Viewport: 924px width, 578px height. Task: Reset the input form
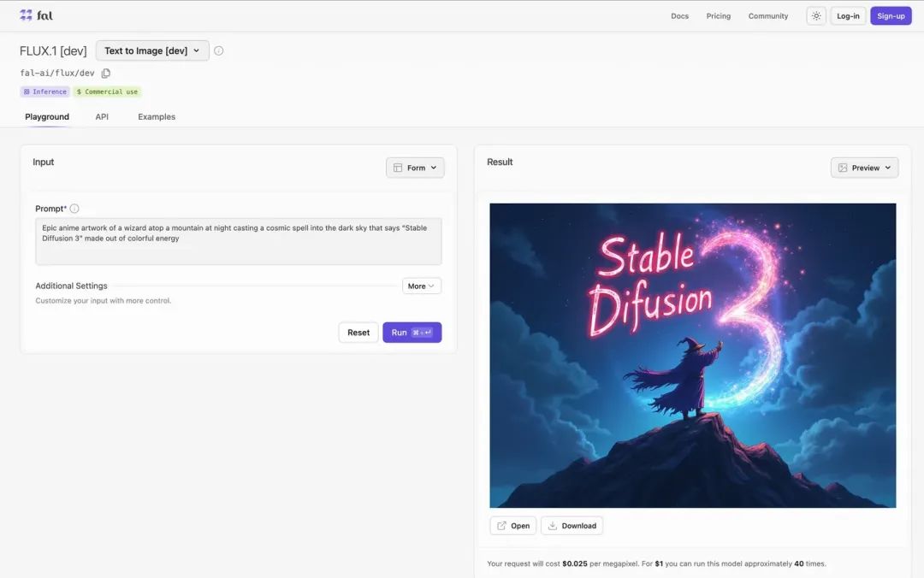click(x=358, y=333)
